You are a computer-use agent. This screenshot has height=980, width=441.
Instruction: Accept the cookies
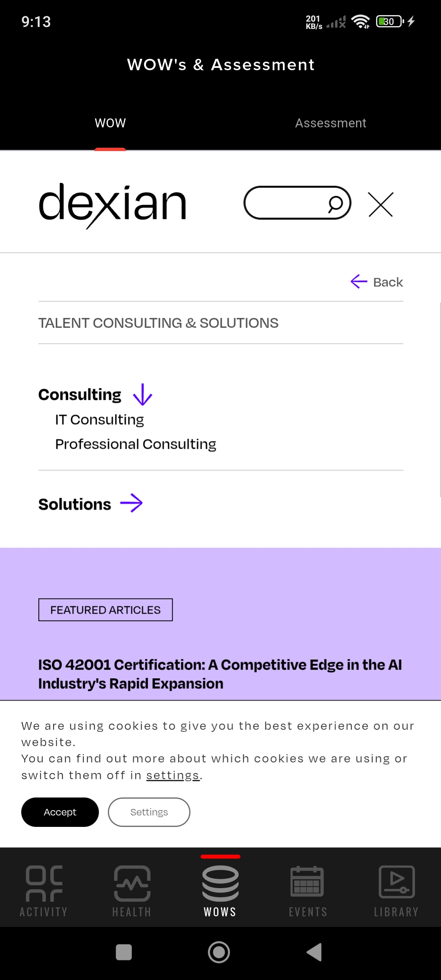pyautogui.click(x=60, y=812)
